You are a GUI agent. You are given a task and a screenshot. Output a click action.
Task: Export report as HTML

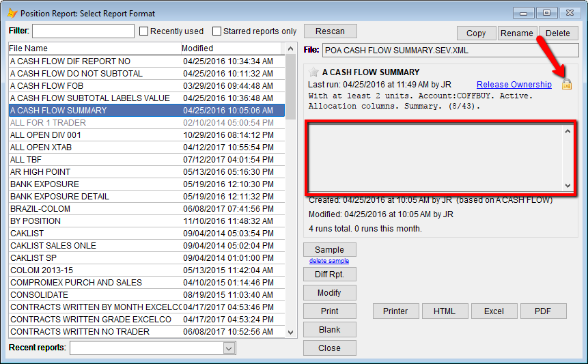(445, 311)
